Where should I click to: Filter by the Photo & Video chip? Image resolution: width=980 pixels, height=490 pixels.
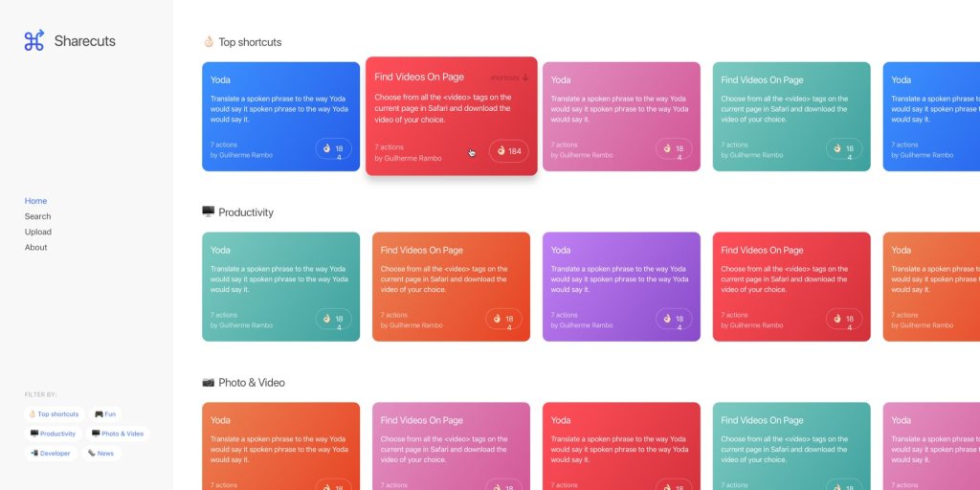pos(118,434)
